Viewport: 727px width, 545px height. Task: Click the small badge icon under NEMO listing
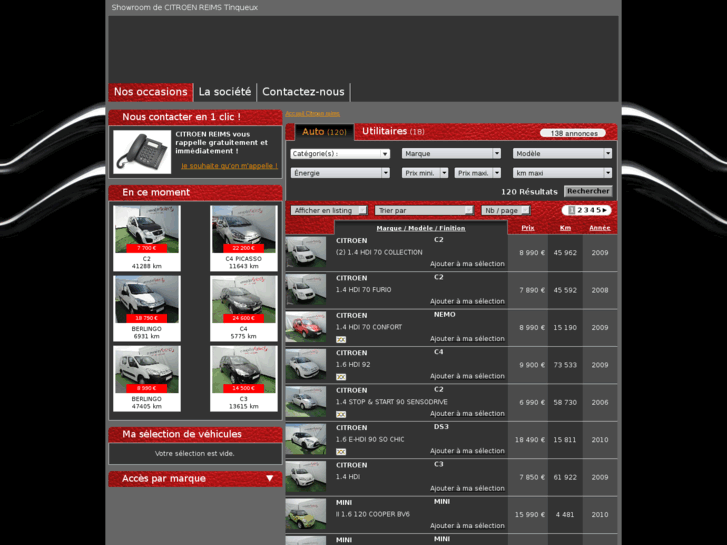(341, 340)
